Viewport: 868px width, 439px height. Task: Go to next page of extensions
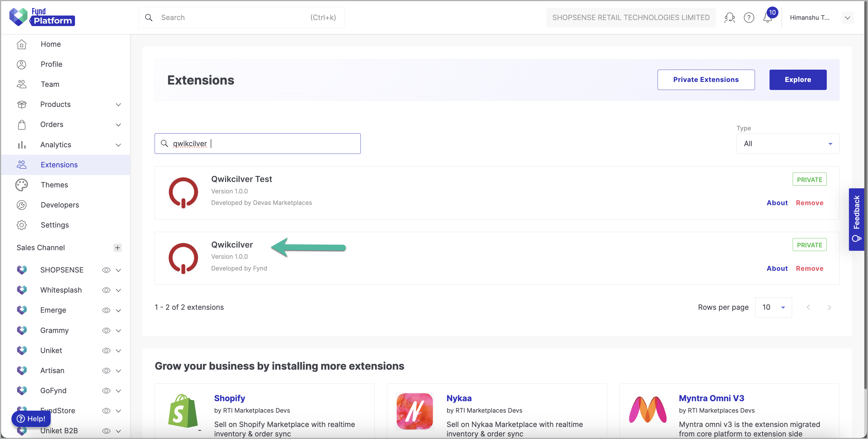(x=829, y=307)
